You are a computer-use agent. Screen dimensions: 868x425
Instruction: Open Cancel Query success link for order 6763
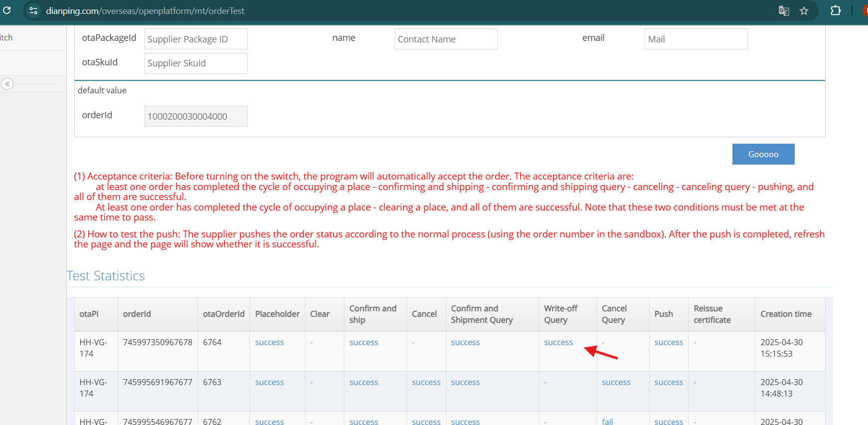(x=616, y=383)
